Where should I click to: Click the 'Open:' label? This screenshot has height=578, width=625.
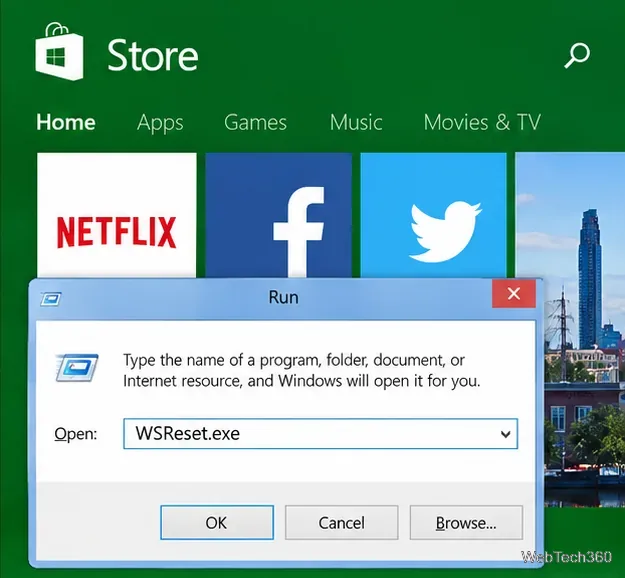tap(76, 434)
